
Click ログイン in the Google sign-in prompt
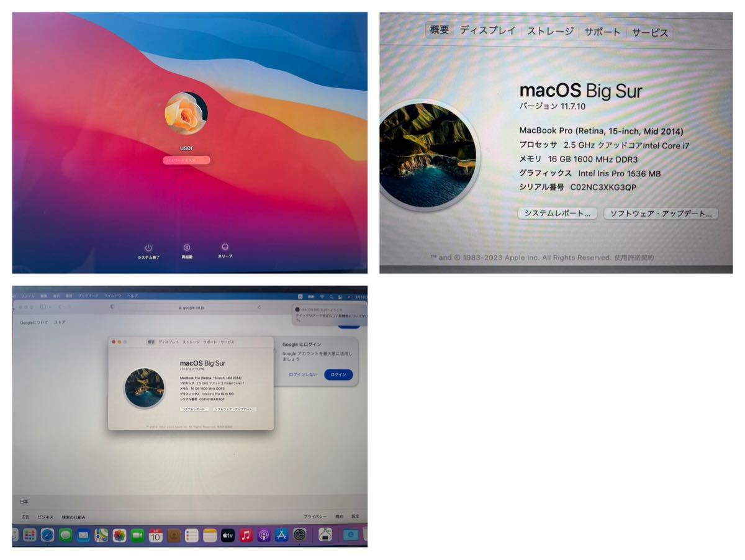click(x=338, y=375)
